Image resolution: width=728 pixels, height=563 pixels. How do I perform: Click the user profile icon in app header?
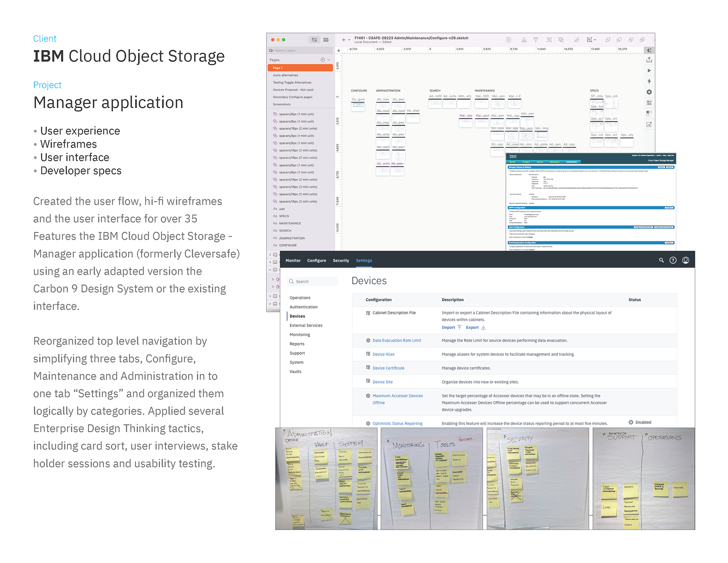pos(686,260)
